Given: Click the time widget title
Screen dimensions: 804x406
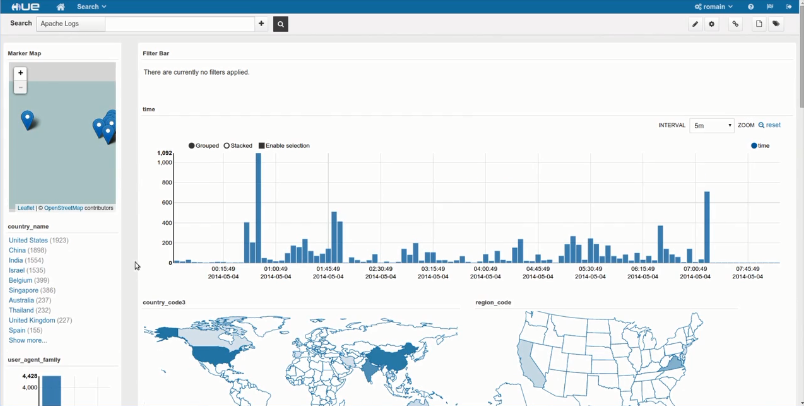Looking at the screenshot, I should [x=149, y=109].
